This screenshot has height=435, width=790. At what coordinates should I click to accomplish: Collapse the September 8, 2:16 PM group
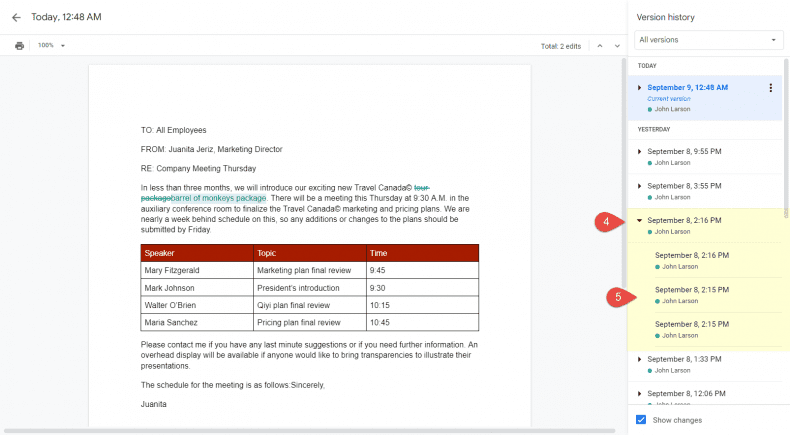(640, 220)
